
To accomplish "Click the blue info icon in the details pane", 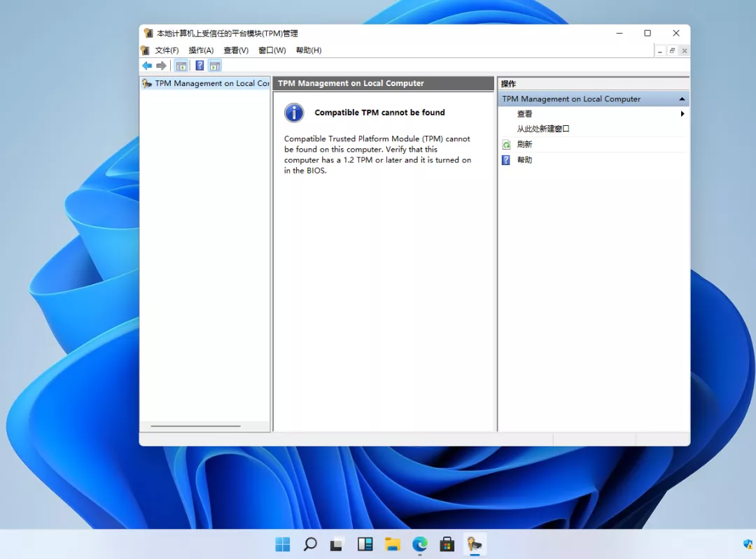I will [x=293, y=113].
